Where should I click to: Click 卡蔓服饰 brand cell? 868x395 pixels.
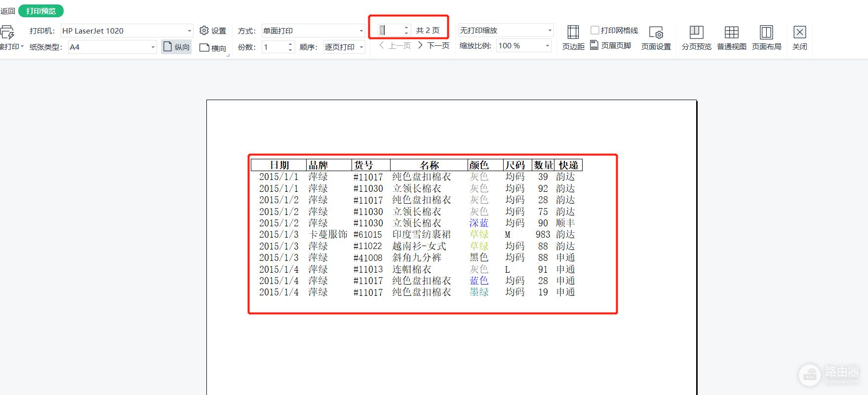click(x=328, y=234)
